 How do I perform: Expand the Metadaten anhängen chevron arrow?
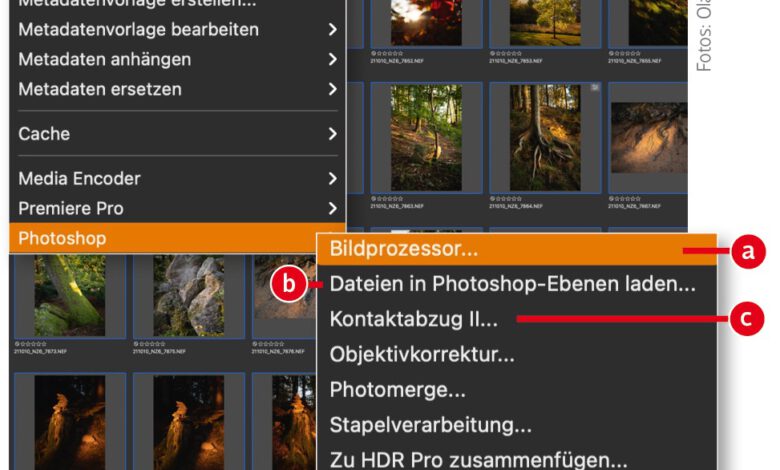coord(332,59)
